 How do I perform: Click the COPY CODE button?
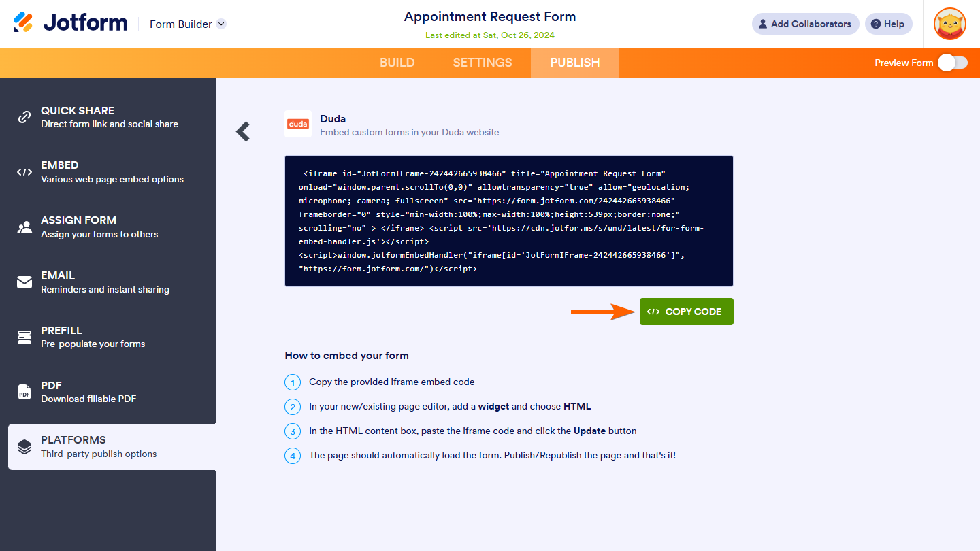coord(686,312)
